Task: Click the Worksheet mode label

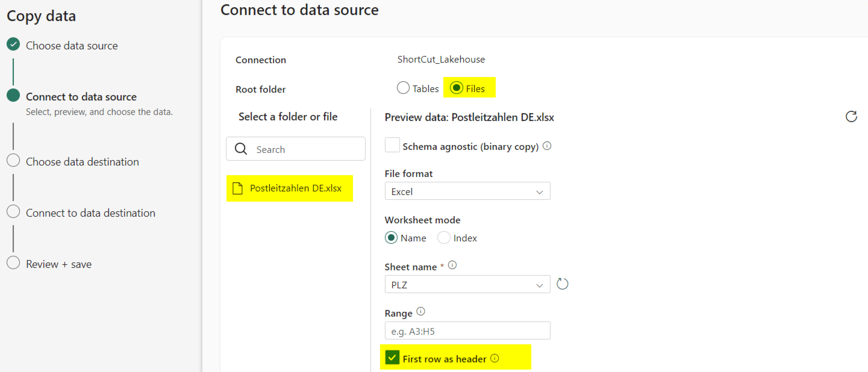Action: 422,220
